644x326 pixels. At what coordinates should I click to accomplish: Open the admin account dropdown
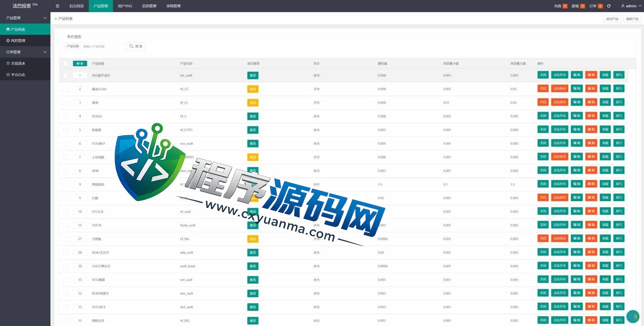(632, 6)
